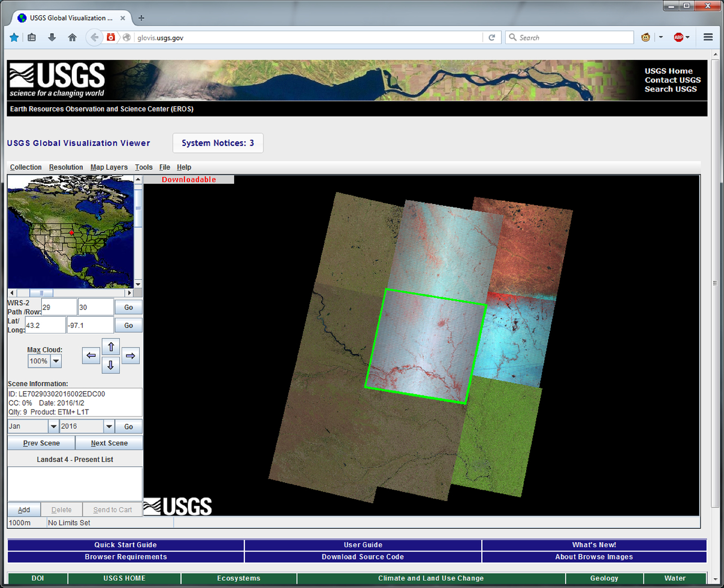This screenshot has height=588, width=724.
Task: Move scene right with the right arrow
Action: (131, 356)
